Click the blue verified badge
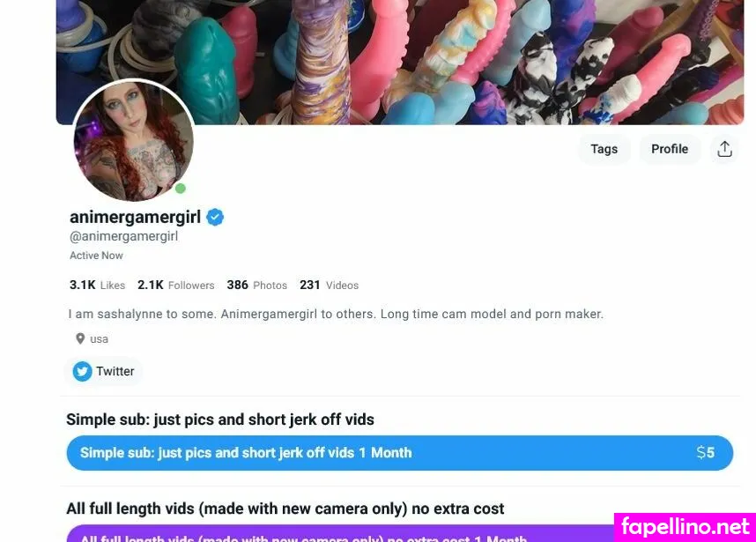The height and width of the screenshot is (542, 756). [x=215, y=218]
